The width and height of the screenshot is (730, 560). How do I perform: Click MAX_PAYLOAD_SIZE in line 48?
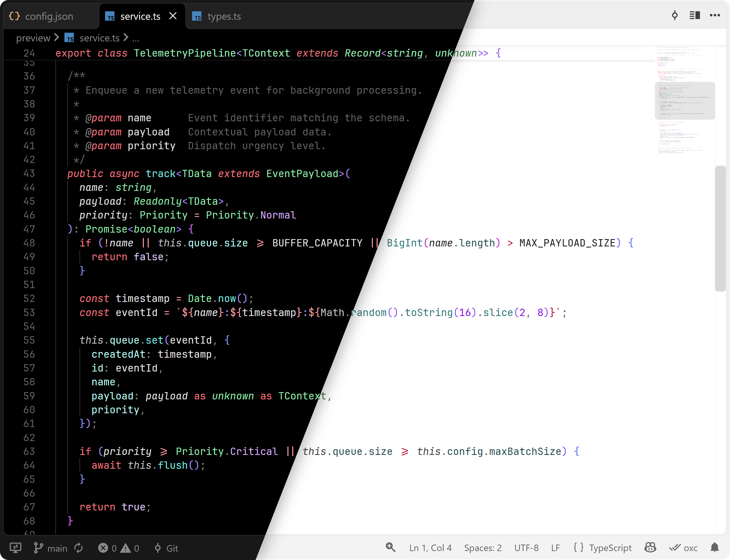[567, 243]
